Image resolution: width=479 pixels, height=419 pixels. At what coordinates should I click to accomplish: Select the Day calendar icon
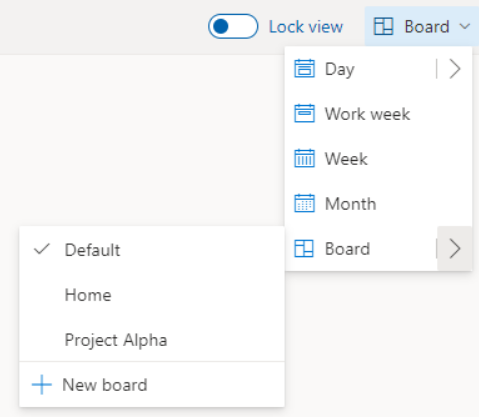[x=304, y=69]
